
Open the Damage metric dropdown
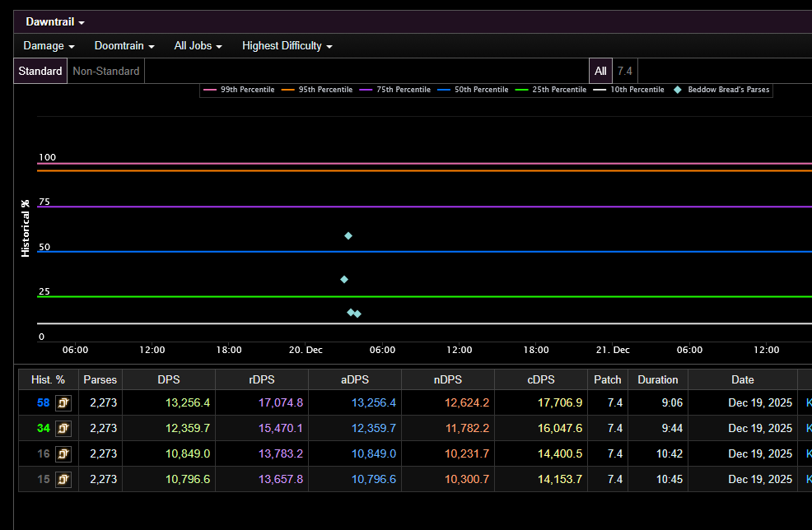[49, 45]
